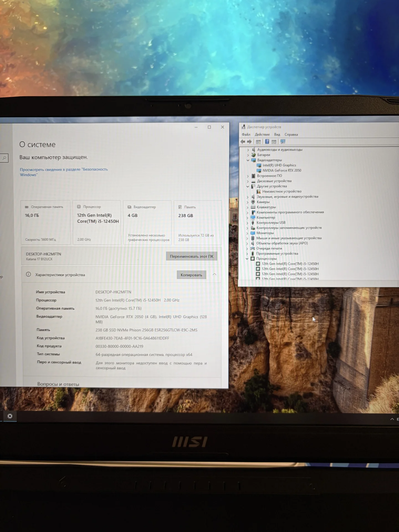Image resolution: width=399 pixels, height=532 pixels.
Task: Click the icon in the Видеоадаптер card header
Action: [x=129, y=207]
